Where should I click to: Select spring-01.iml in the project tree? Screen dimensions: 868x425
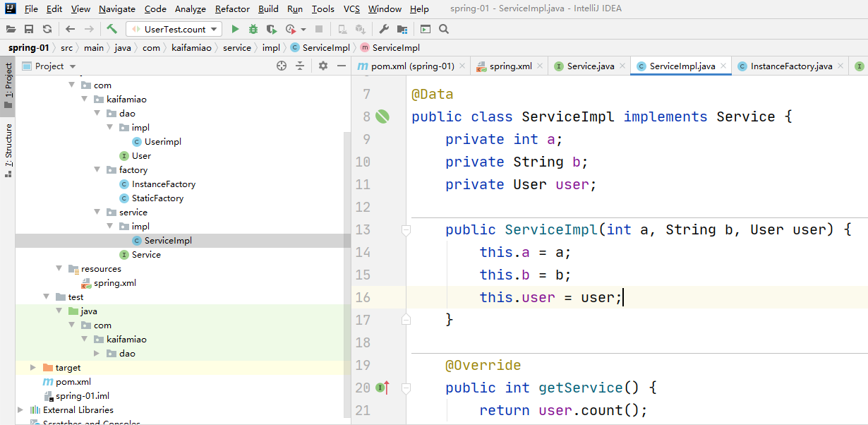83,396
